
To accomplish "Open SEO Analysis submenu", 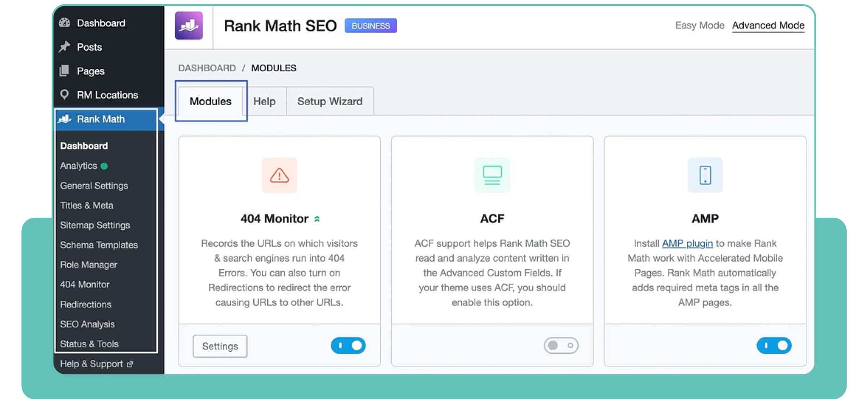I will click(x=88, y=324).
